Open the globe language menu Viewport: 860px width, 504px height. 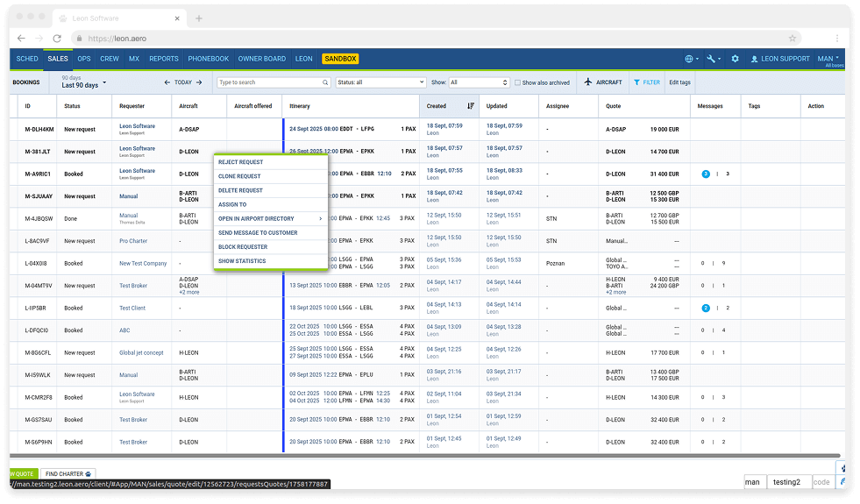[x=692, y=59]
